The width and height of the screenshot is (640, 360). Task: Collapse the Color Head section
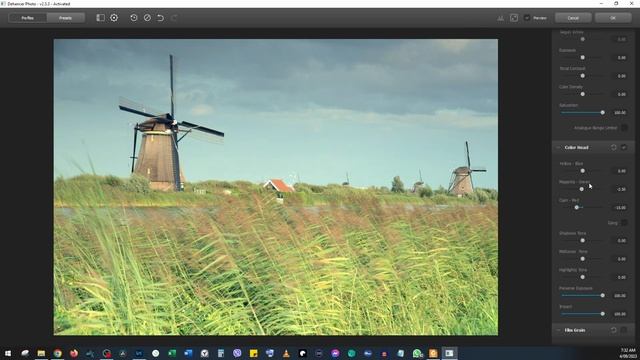558,147
